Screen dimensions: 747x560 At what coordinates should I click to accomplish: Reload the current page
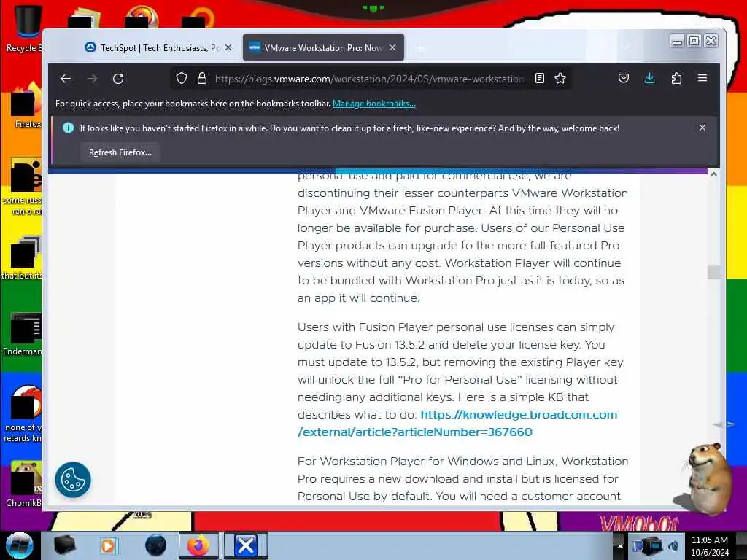118,79
